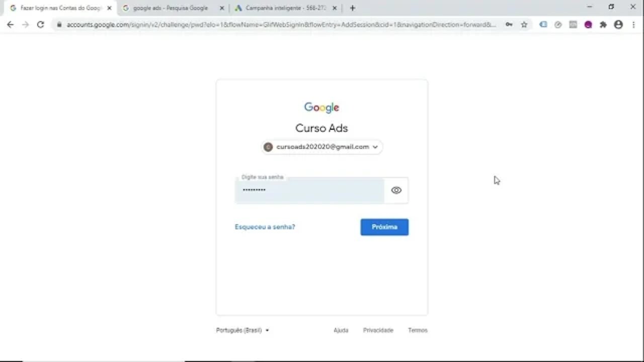Click the circular compass extension icon
Viewport: 644px width, 362px height.
(558, 25)
